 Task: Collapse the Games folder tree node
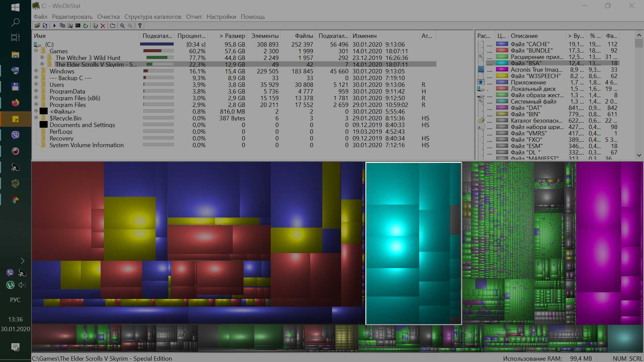pyautogui.click(x=36, y=51)
